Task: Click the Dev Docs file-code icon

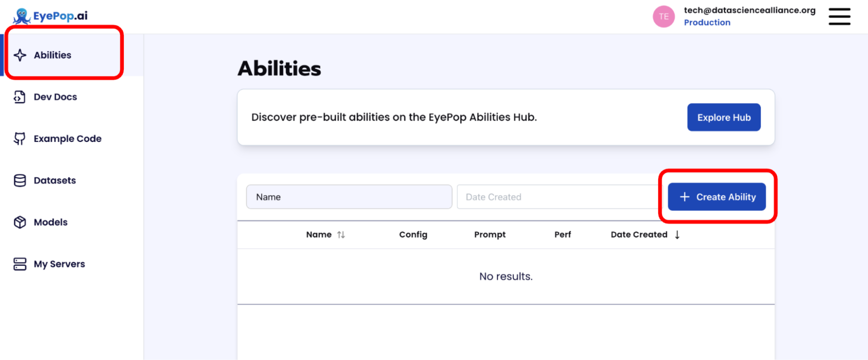Action: click(20, 97)
